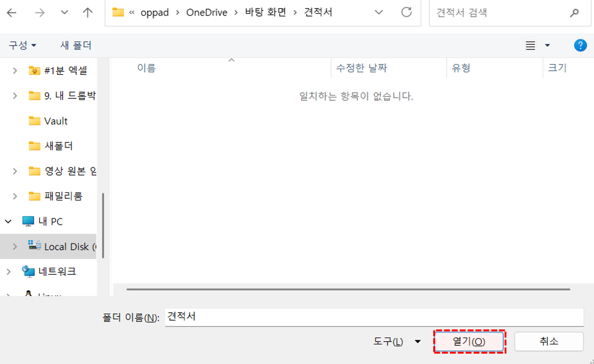Click the 열기(O) button

pyautogui.click(x=470, y=341)
